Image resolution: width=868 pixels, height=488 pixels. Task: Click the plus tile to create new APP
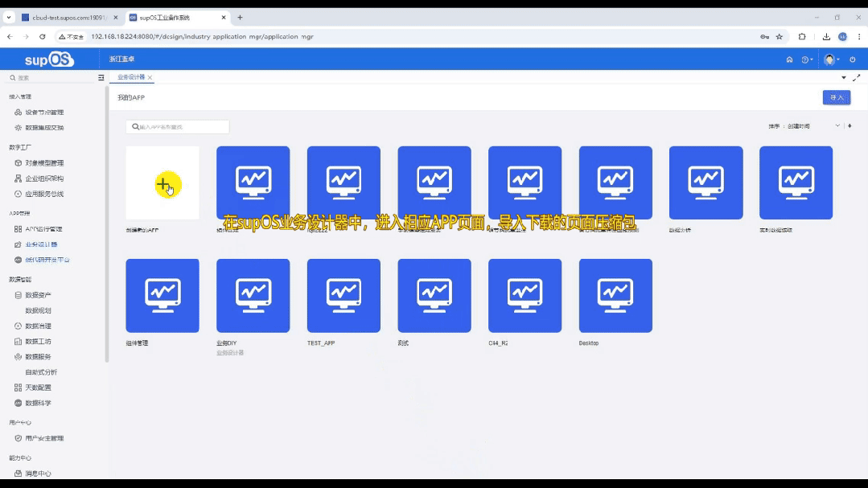click(162, 183)
